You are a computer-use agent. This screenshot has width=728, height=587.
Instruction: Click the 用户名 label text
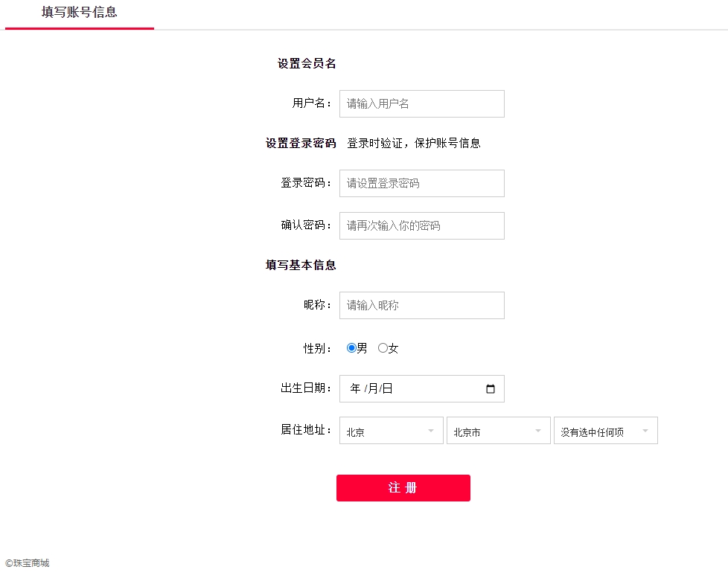point(312,103)
